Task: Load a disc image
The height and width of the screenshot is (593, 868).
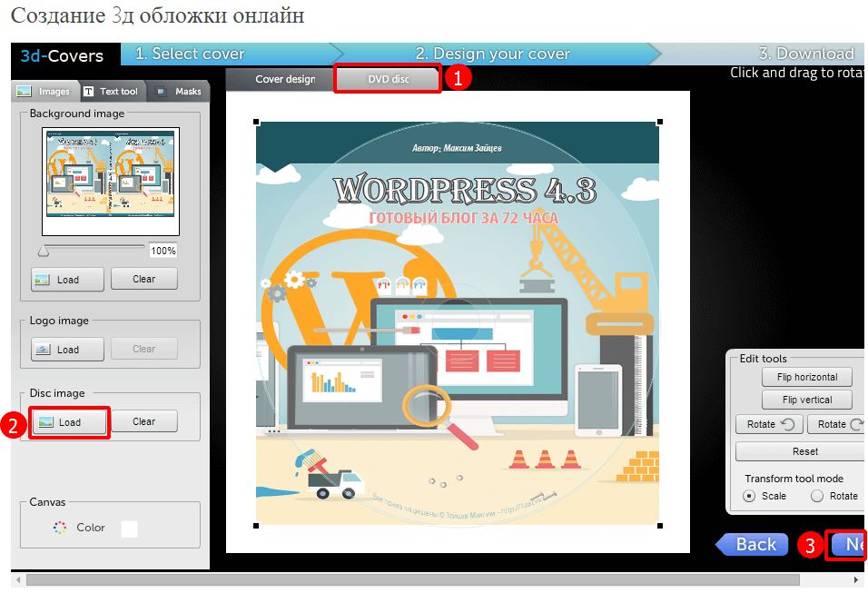Action: coord(69,422)
